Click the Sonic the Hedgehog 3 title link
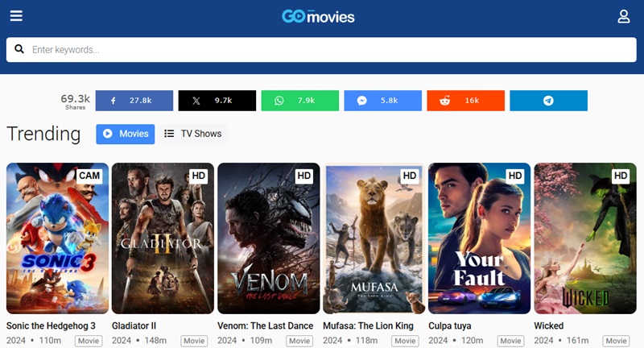 [x=51, y=325]
